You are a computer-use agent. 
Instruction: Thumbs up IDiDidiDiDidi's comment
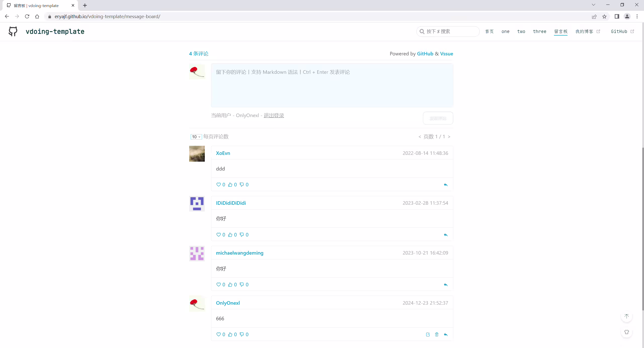tap(230, 235)
